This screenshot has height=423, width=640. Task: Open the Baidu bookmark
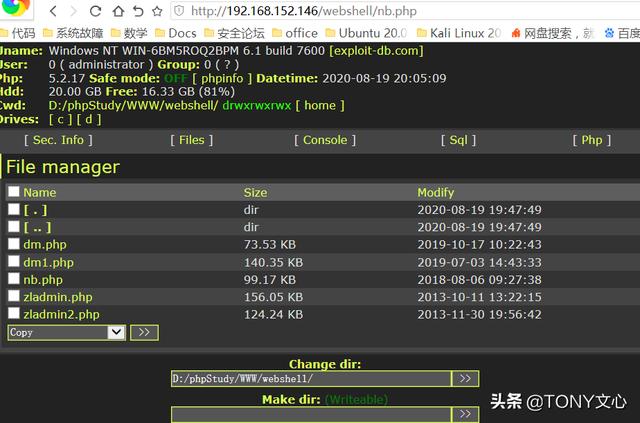pyautogui.click(x=622, y=33)
